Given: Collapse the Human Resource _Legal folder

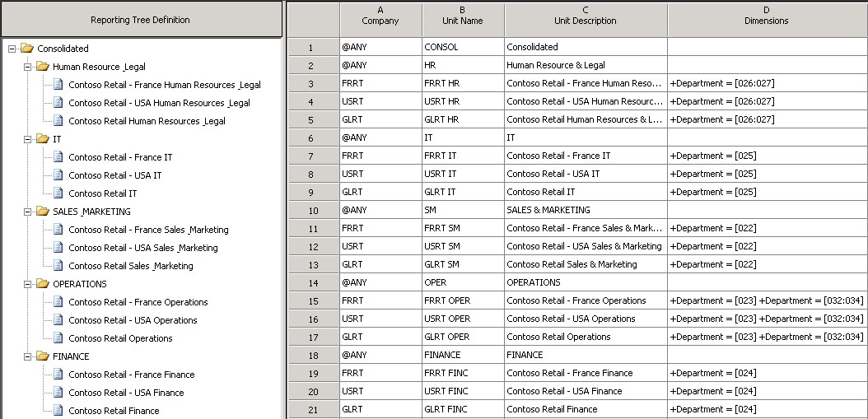Looking at the screenshot, I should (x=28, y=67).
